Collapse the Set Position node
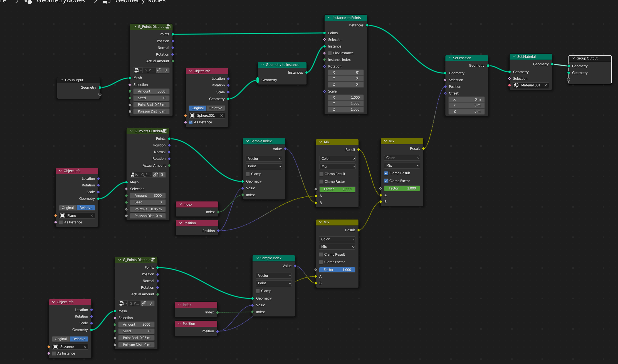618x364 pixels. [x=450, y=58]
